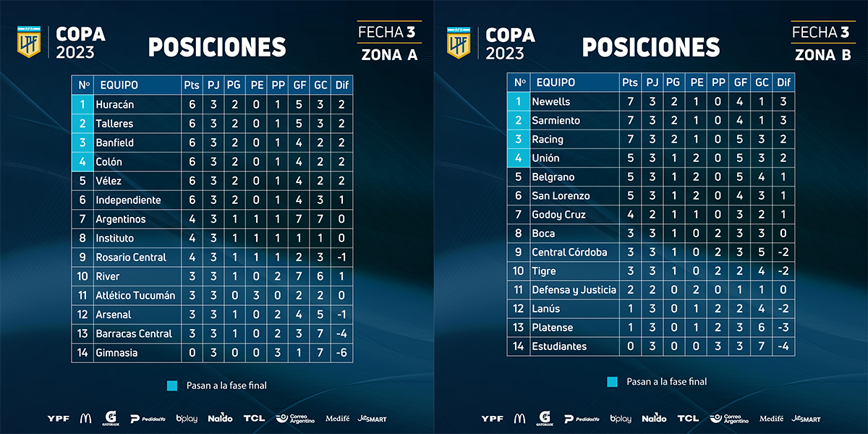The height and width of the screenshot is (434, 868).
Task: Click the PedidosYa logo under Zona A table
Action: point(148,419)
